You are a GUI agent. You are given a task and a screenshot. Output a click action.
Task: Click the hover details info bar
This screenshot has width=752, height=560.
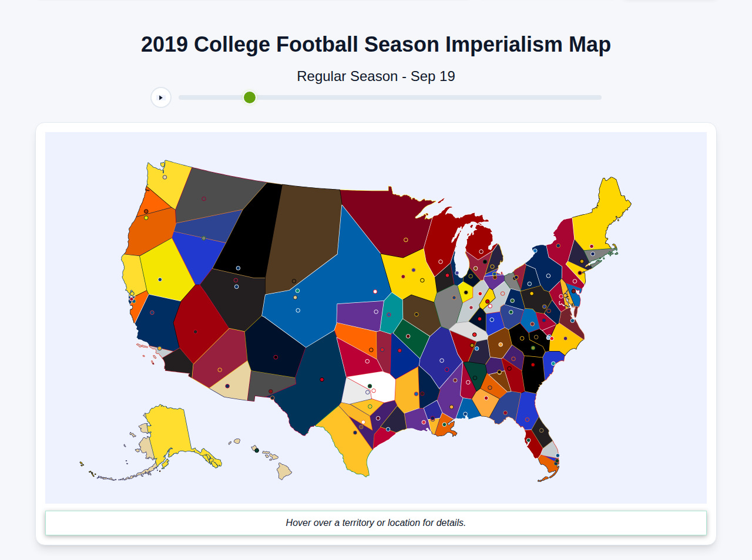click(376, 522)
